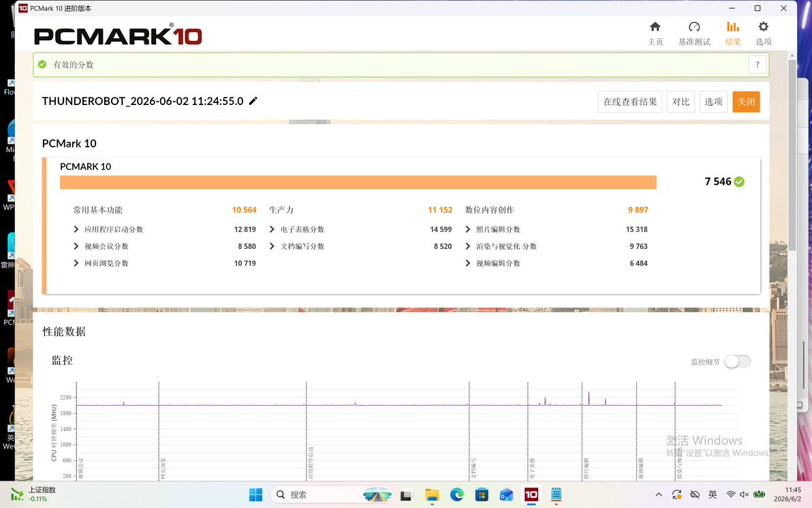Viewport: 812px width, 508px height.
Task: Click the 8 520 document writing value
Action: [x=443, y=246]
